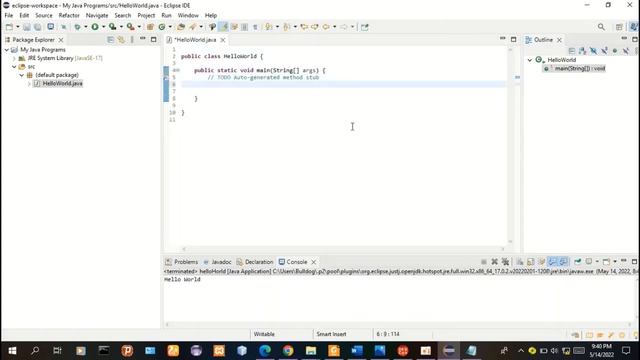
Task: Collapse the default package node
Action: coord(22,75)
